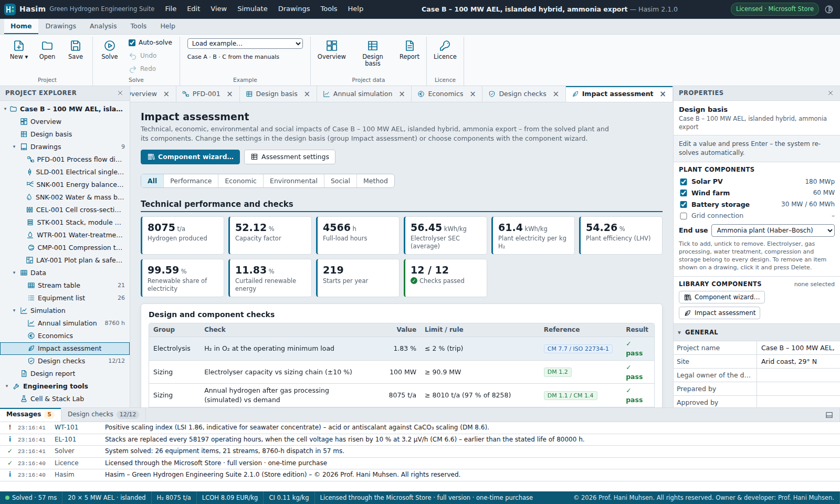The image size is (840, 504).
Task: Open the Licence key icon
Action: coord(445,46)
